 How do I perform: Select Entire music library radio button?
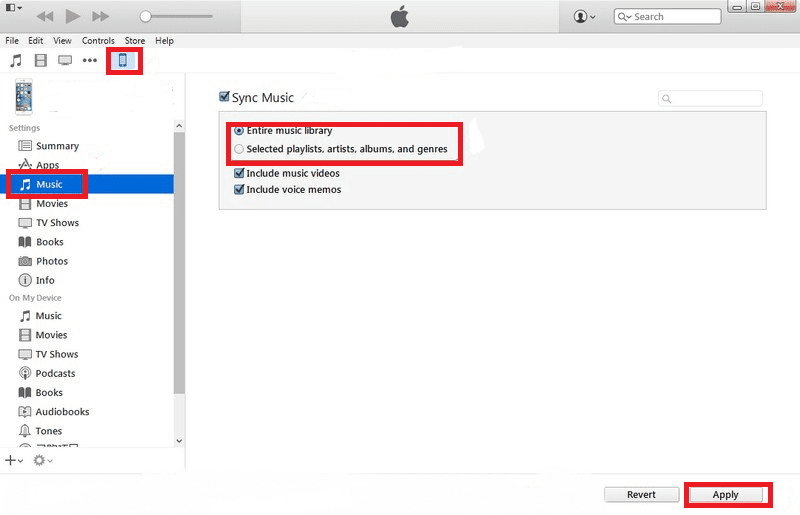(239, 131)
